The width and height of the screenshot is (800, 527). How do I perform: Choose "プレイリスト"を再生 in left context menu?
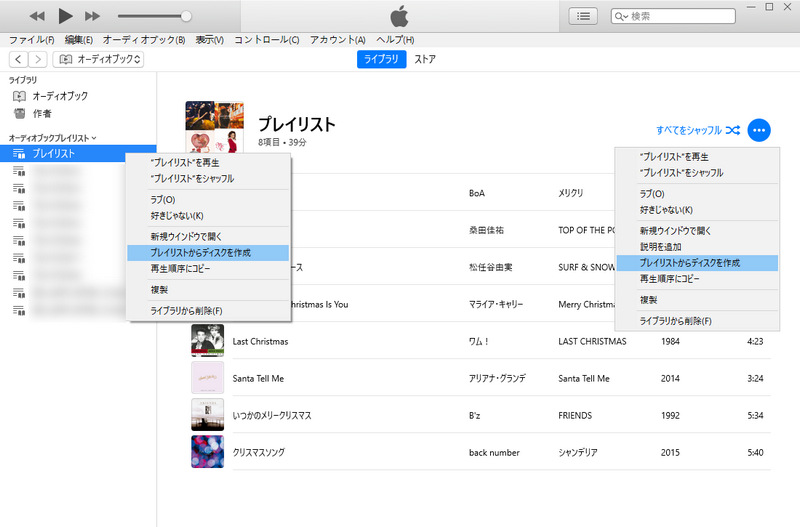click(208, 162)
